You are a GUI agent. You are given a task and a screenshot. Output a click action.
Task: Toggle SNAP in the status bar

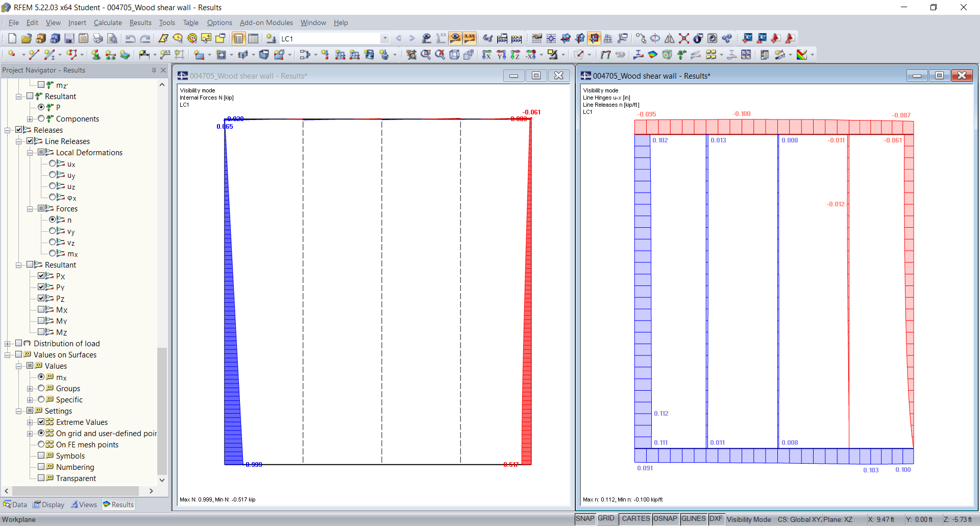click(585, 518)
